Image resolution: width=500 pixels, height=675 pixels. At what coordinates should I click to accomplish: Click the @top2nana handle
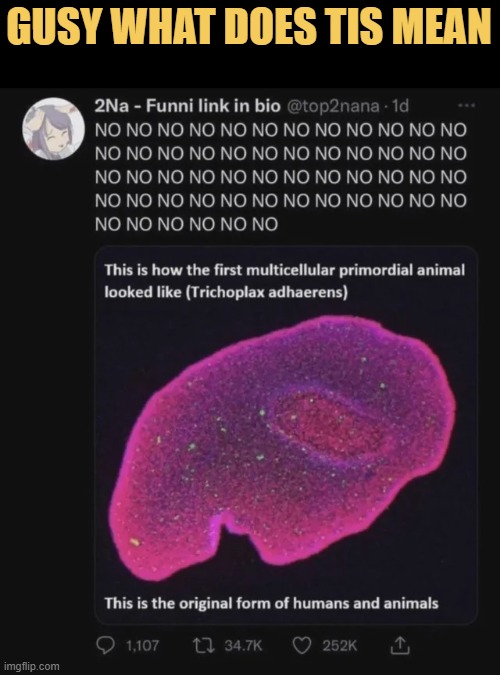[333, 106]
